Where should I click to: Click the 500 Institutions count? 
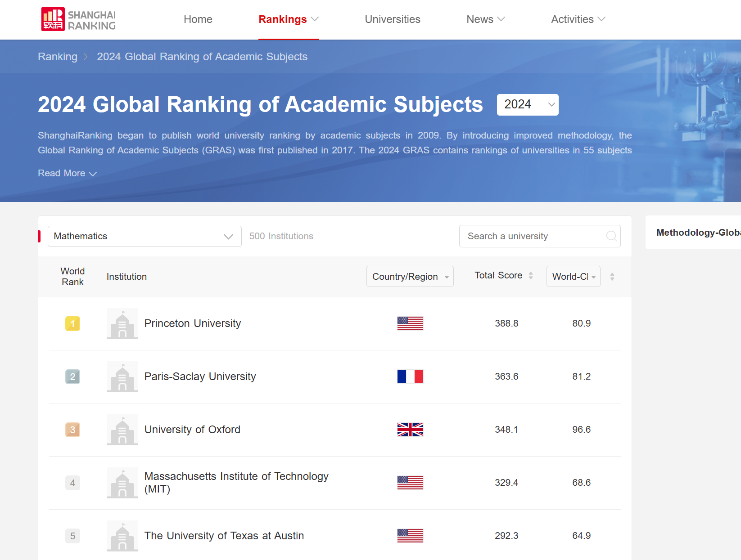click(281, 236)
